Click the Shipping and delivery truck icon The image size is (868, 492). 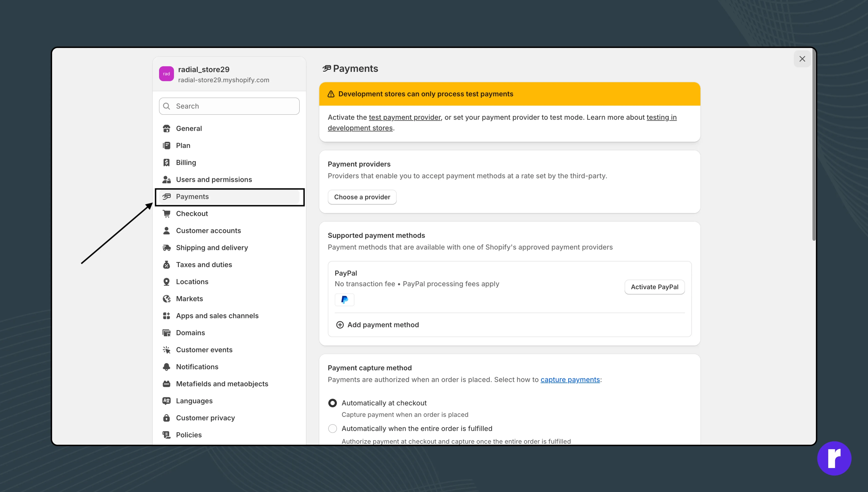pos(166,248)
